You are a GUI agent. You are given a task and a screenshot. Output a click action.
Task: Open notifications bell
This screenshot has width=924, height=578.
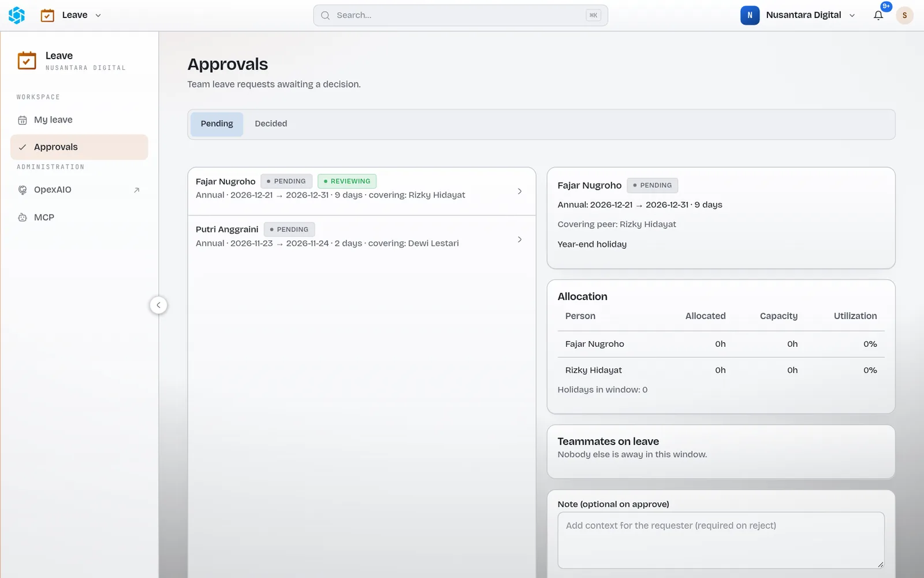click(878, 16)
